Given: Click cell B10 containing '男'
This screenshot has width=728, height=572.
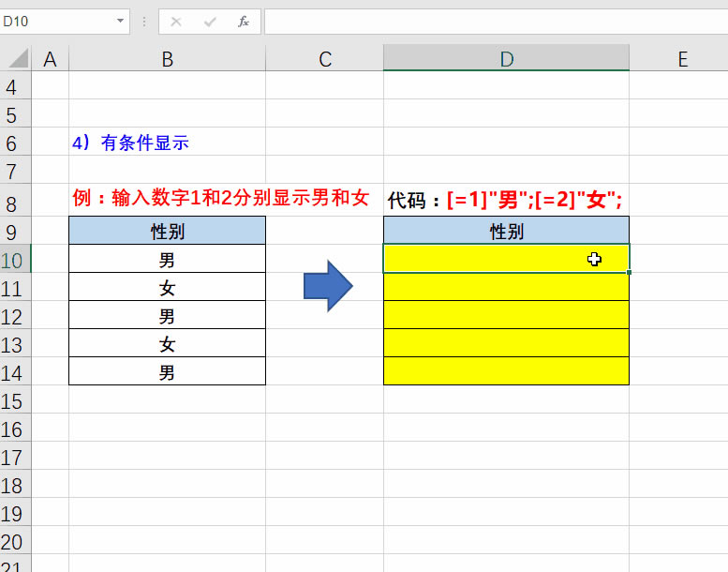Looking at the screenshot, I should coord(167,260).
